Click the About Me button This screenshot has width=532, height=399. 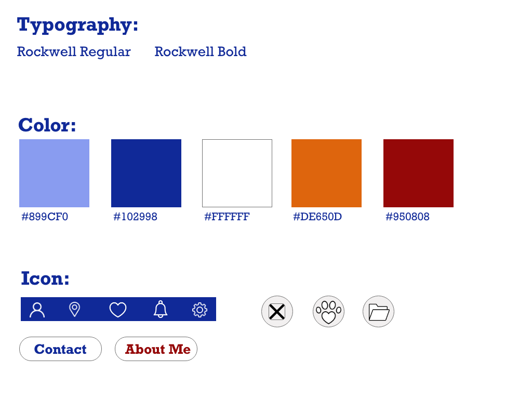point(156,349)
